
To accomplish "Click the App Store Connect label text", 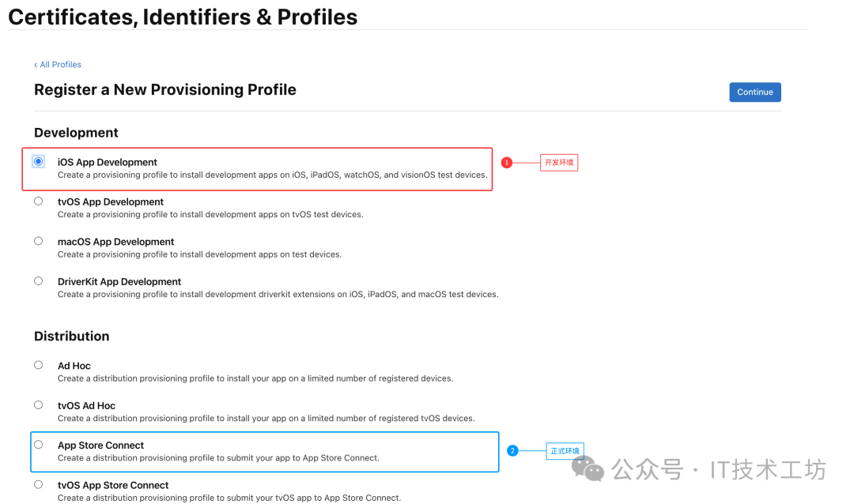I will coord(100,446).
